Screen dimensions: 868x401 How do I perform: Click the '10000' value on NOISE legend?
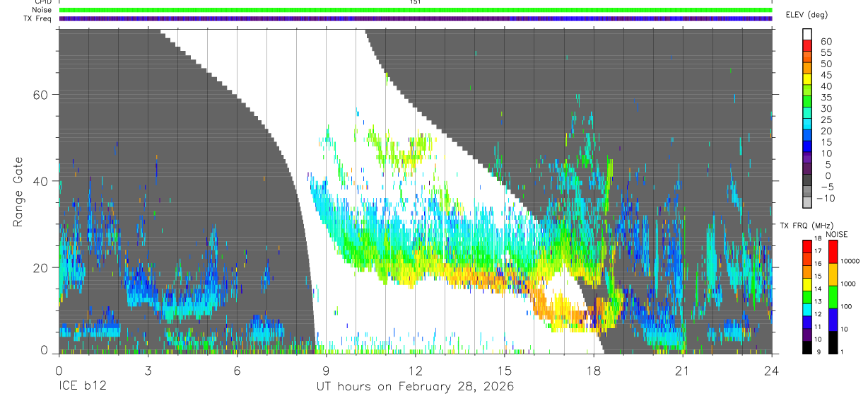coord(850,261)
